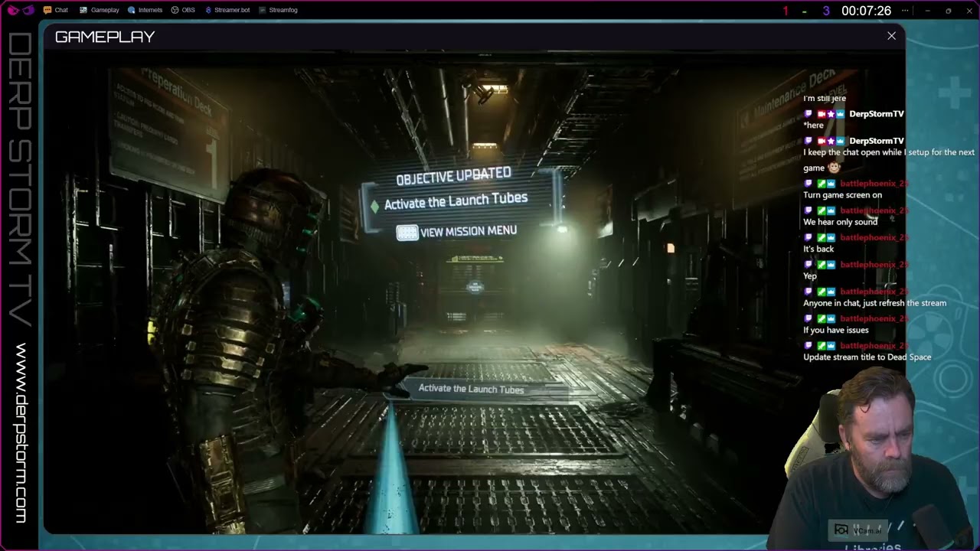
Task: Click Twitch badge icon on the '*here' message
Action: pyautogui.click(x=808, y=114)
